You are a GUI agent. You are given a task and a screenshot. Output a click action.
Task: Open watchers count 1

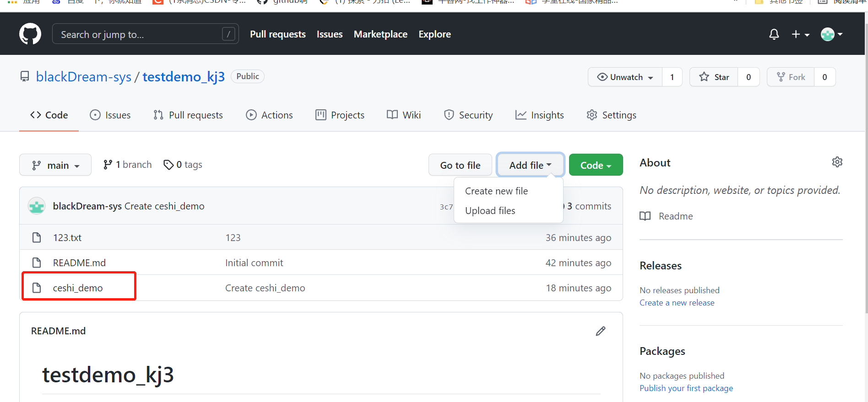point(672,77)
